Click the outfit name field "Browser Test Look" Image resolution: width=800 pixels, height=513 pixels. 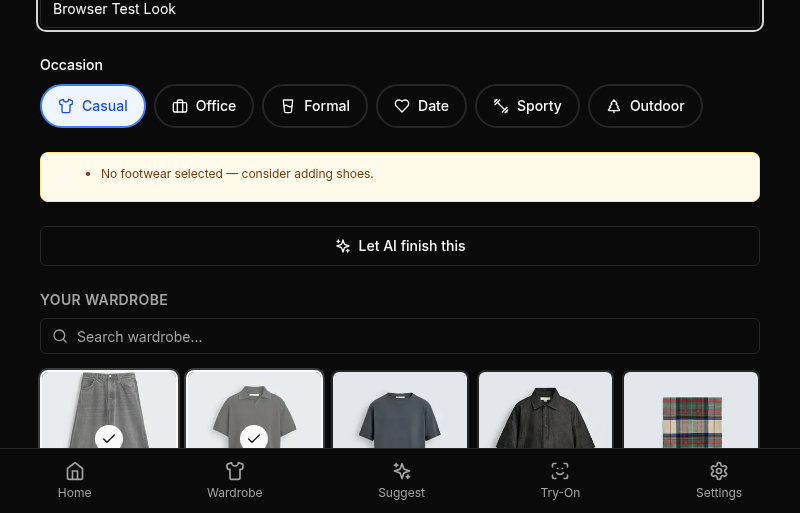(400, 10)
